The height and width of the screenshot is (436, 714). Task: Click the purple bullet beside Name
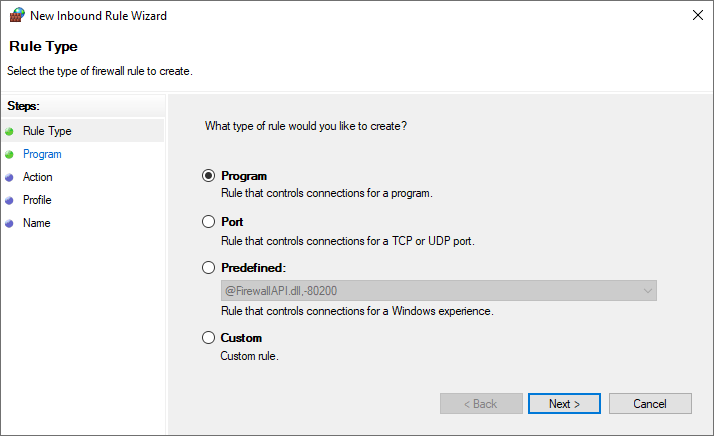click(9, 224)
